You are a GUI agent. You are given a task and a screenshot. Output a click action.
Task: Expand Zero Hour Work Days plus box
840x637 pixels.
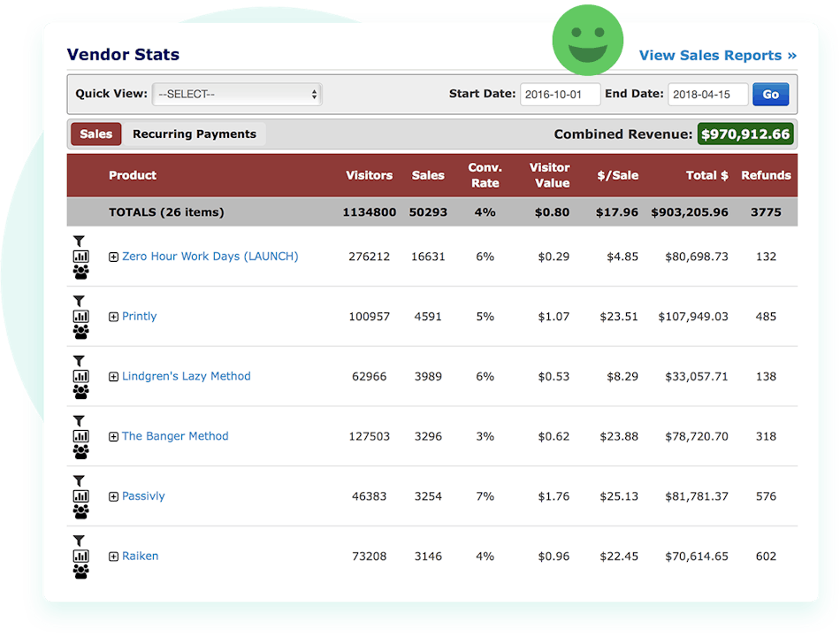[x=113, y=257]
